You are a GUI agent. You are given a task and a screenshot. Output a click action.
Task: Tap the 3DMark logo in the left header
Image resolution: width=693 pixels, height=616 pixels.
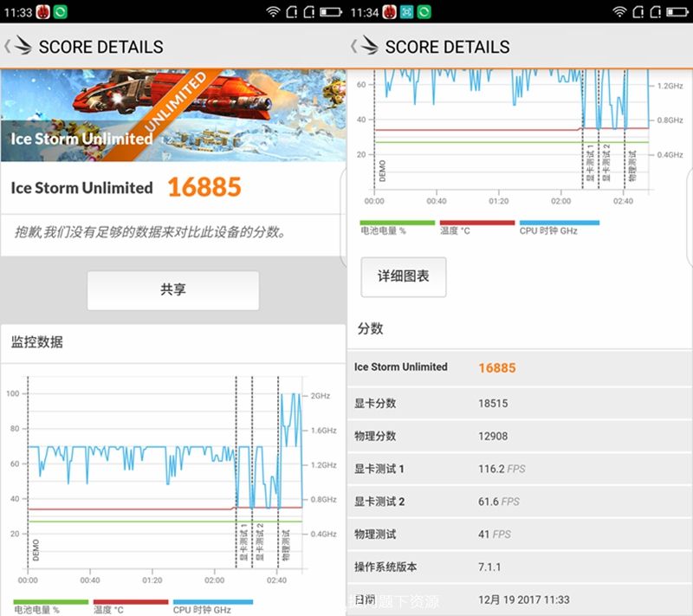[23, 46]
